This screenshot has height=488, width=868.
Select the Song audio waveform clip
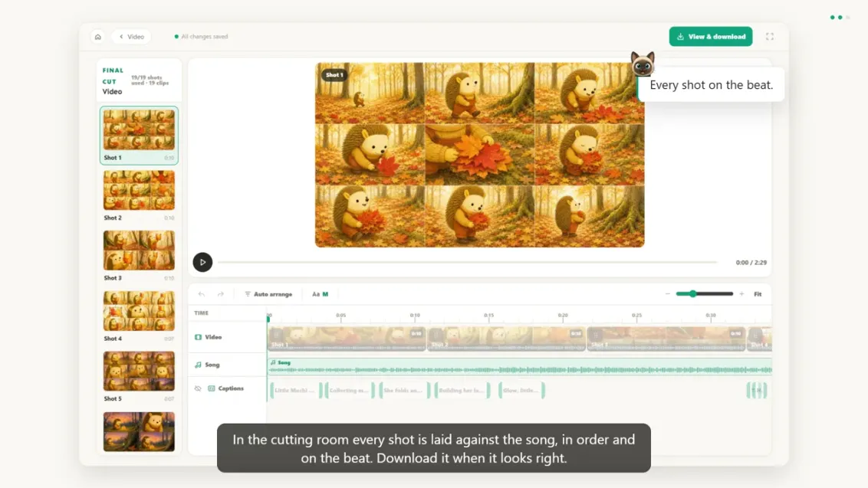tap(520, 367)
